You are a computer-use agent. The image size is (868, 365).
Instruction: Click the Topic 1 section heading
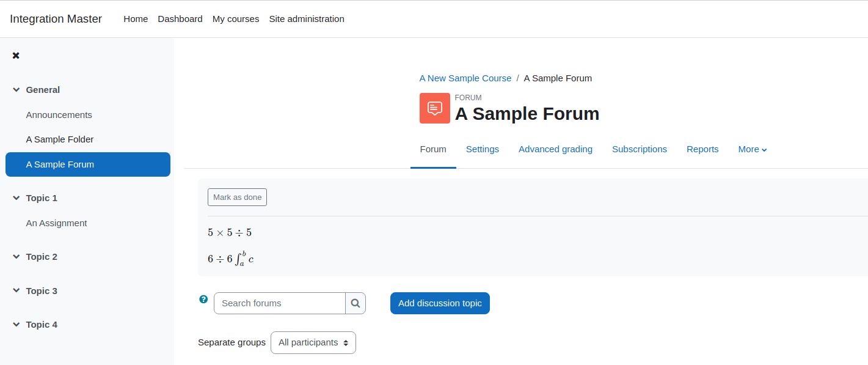pyautogui.click(x=42, y=198)
